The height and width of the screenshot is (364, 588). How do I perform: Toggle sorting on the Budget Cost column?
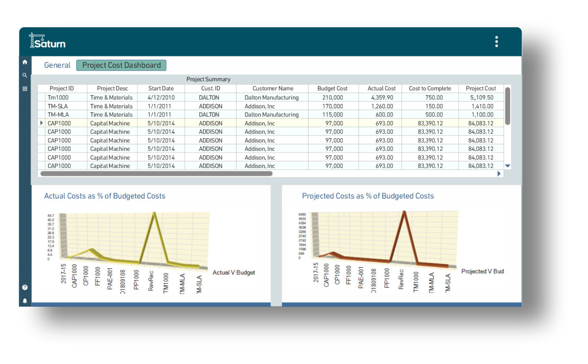click(x=332, y=88)
